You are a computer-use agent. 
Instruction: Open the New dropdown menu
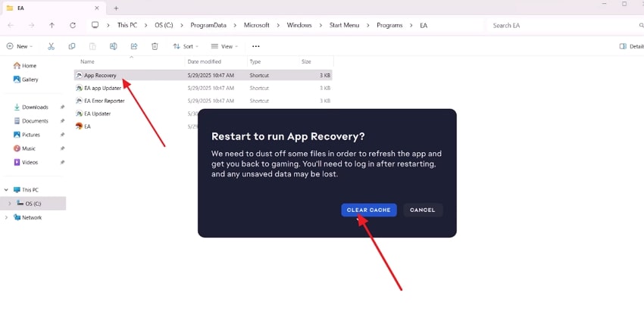(19, 46)
